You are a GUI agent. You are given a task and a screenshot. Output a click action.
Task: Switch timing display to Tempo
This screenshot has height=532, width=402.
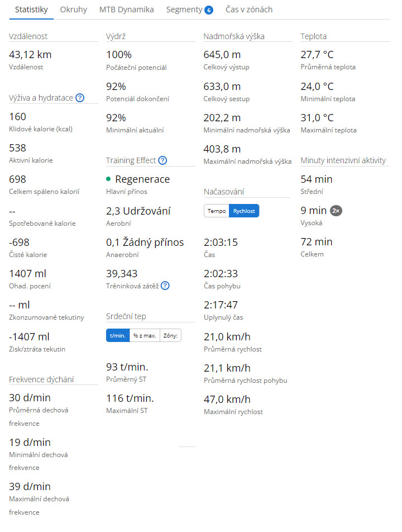coord(217,211)
